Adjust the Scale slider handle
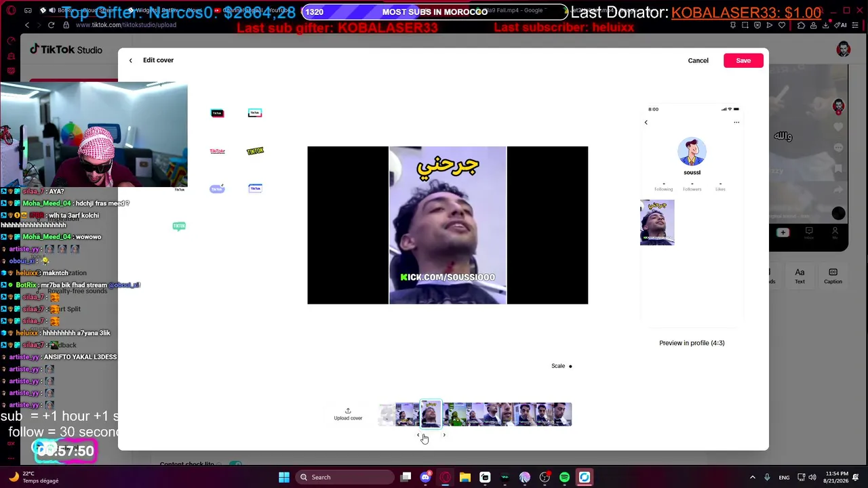Viewport: 868px width, 488px height. 570,366
